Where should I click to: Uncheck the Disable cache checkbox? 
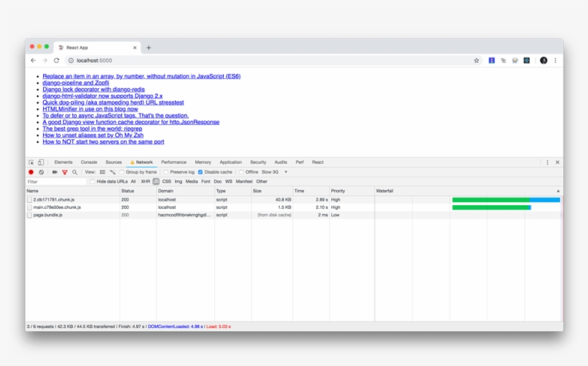tap(200, 172)
